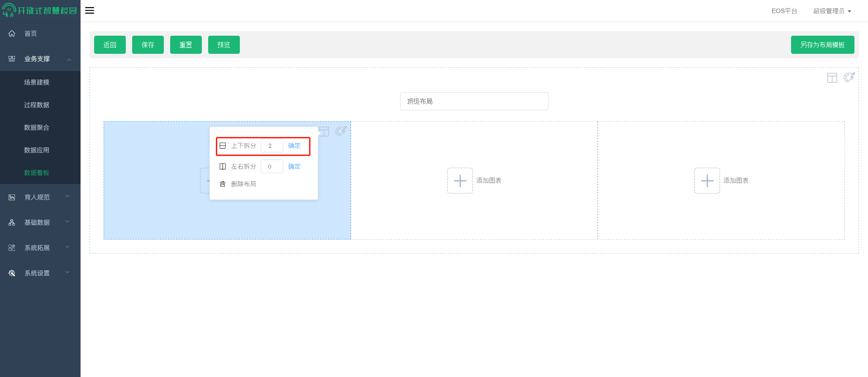Focus the 左右拆分 number input
Viewport: 868px width, 377px height.
272,166
